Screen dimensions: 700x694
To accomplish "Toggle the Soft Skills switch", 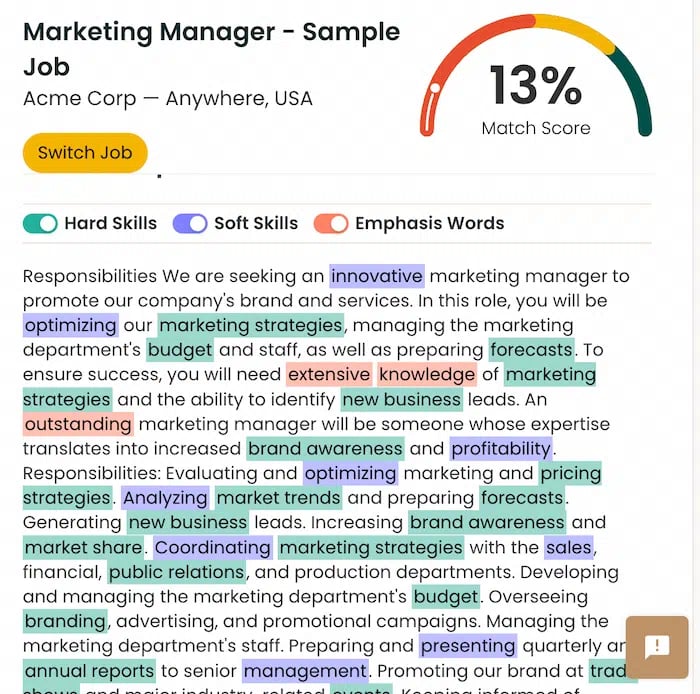I will pyautogui.click(x=190, y=224).
